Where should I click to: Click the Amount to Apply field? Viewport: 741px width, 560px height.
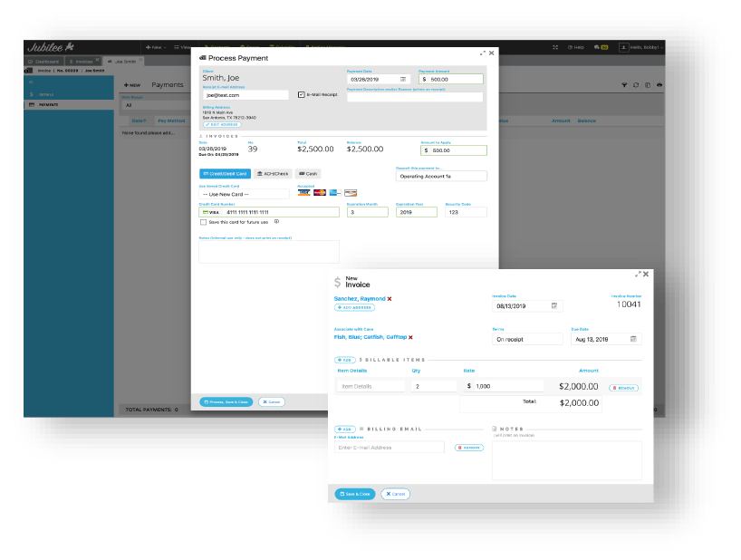click(454, 150)
